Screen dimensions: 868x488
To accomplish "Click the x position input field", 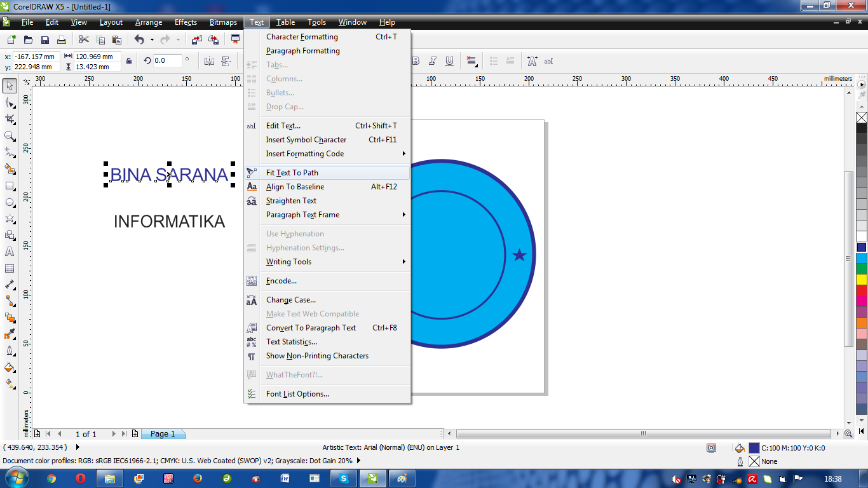I will [x=36, y=57].
